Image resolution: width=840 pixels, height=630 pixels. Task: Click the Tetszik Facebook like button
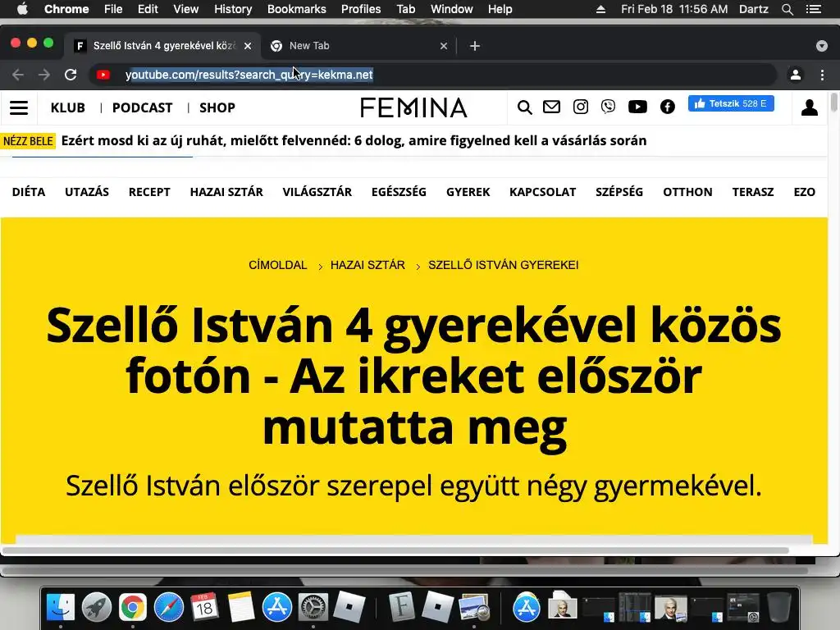click(731, 104)
